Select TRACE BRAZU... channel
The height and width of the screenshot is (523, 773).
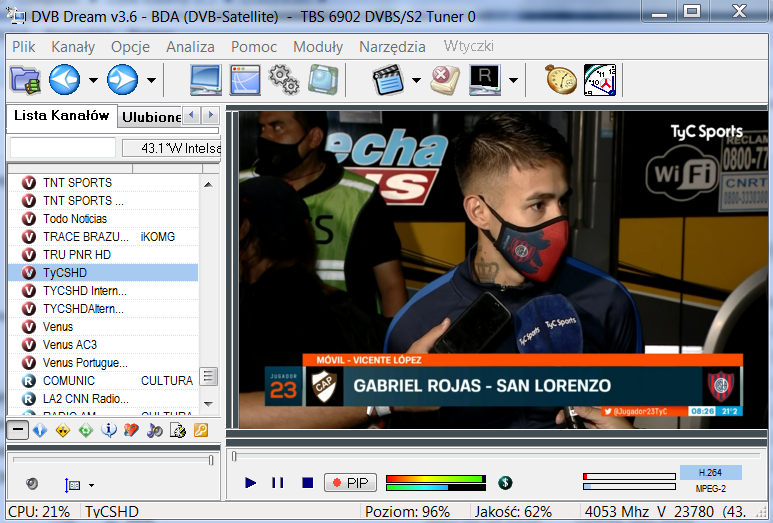pos(103,237)
